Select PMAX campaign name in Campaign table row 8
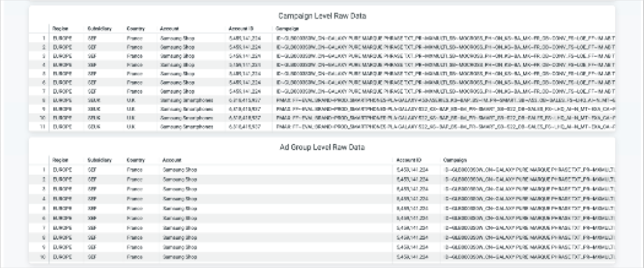 (x=445, y=100)
